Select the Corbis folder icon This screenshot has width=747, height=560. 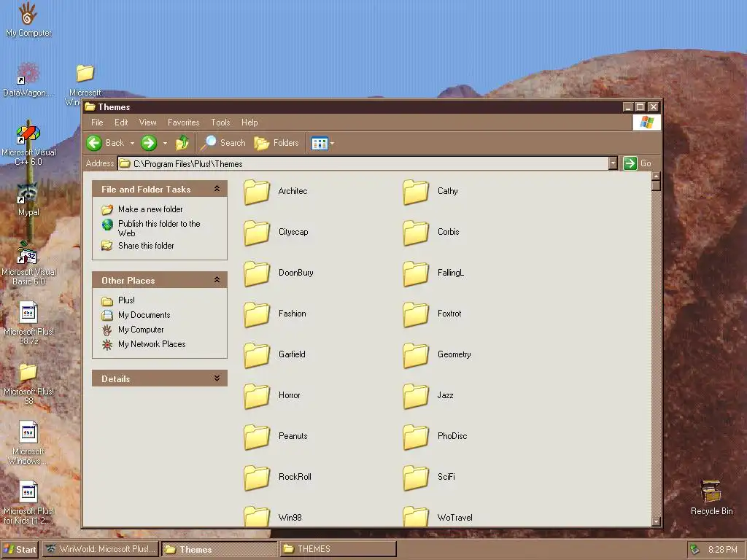416,233
